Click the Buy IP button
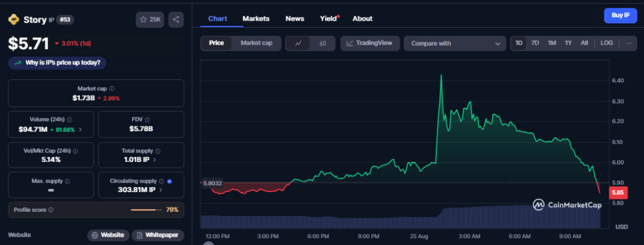Screen dimensions: 644x245 click(620, 15)
